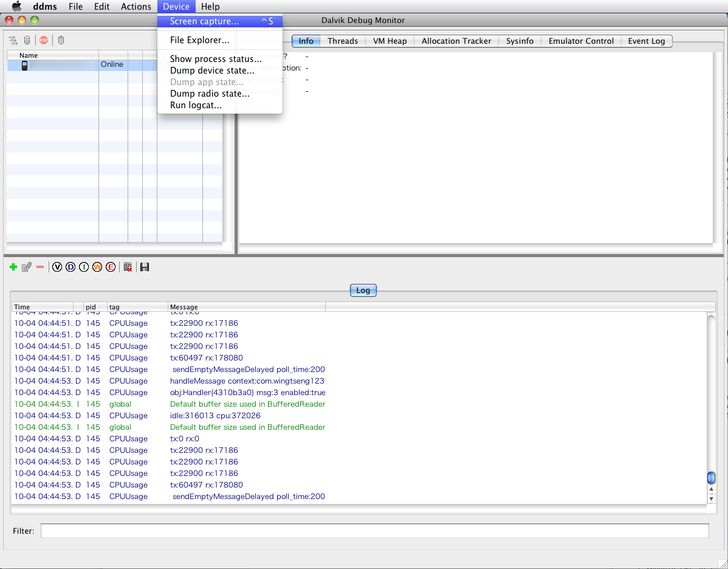Open the Apple menu
This screenshot has width=728, height=569.
point(16,7)
